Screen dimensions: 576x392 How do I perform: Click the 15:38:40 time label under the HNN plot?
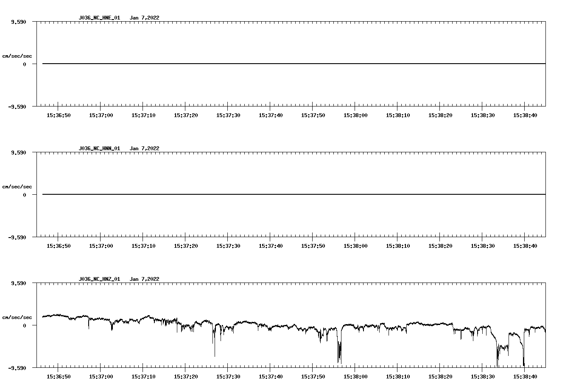(525, 246)
